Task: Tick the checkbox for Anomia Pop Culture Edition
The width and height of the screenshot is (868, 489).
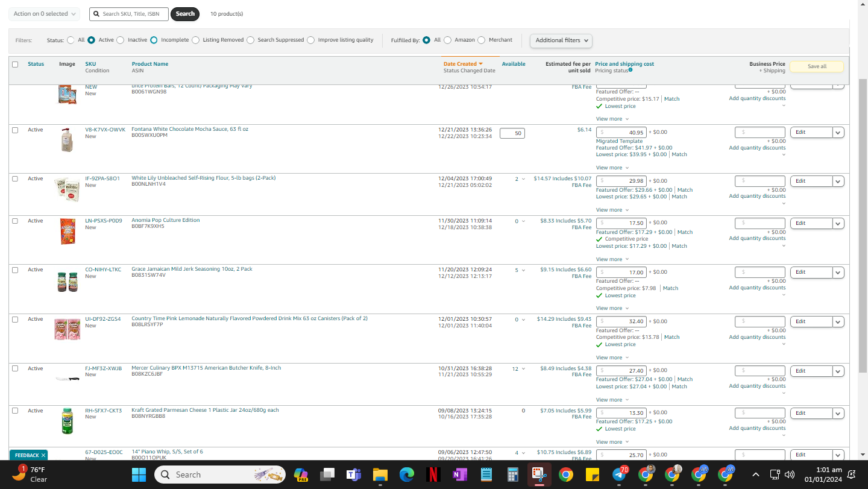Action: 15,221
